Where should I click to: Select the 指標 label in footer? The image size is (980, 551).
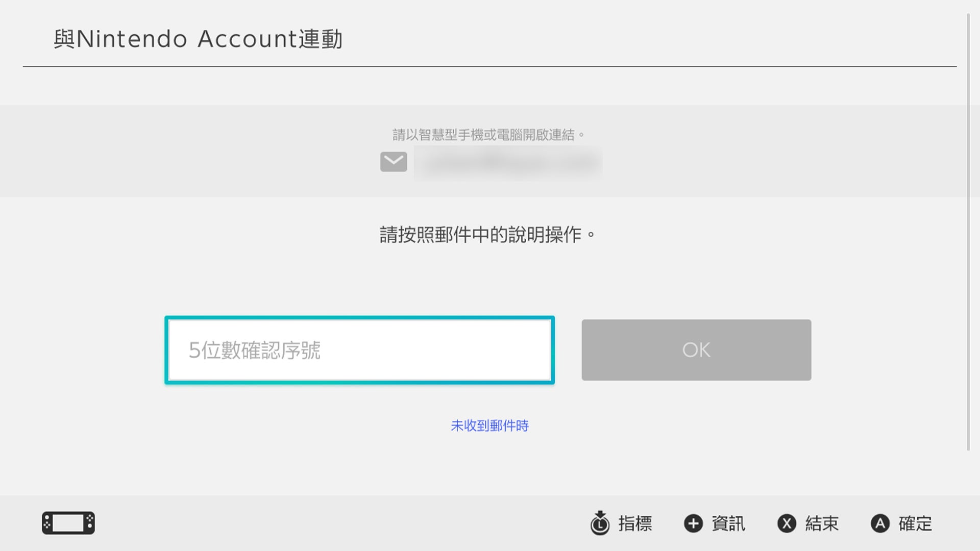click(x=635, y=523)
